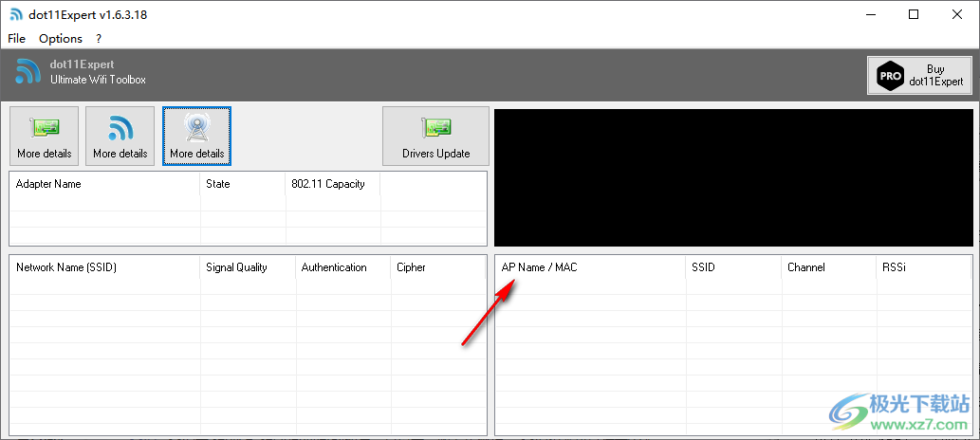Open access point tower More details button

coord(197,137)
